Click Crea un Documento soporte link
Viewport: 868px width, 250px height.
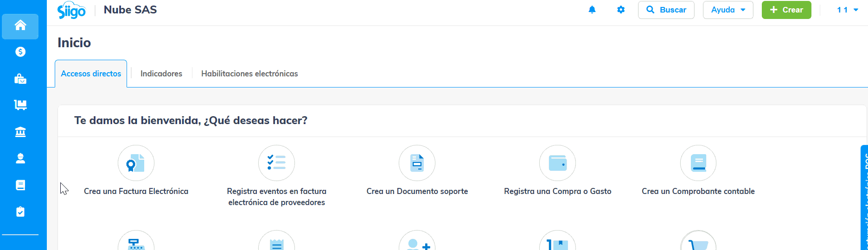point(417,191)
